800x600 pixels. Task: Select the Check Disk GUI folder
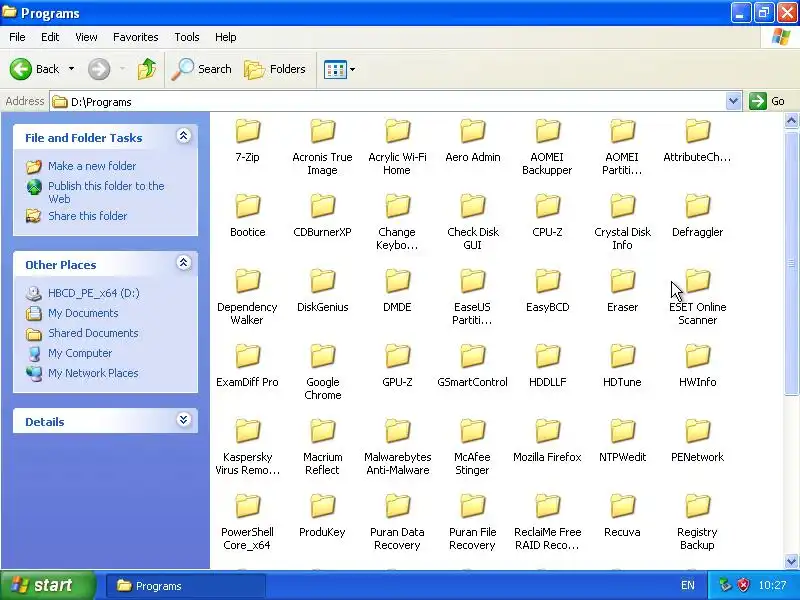coord(472,222)
